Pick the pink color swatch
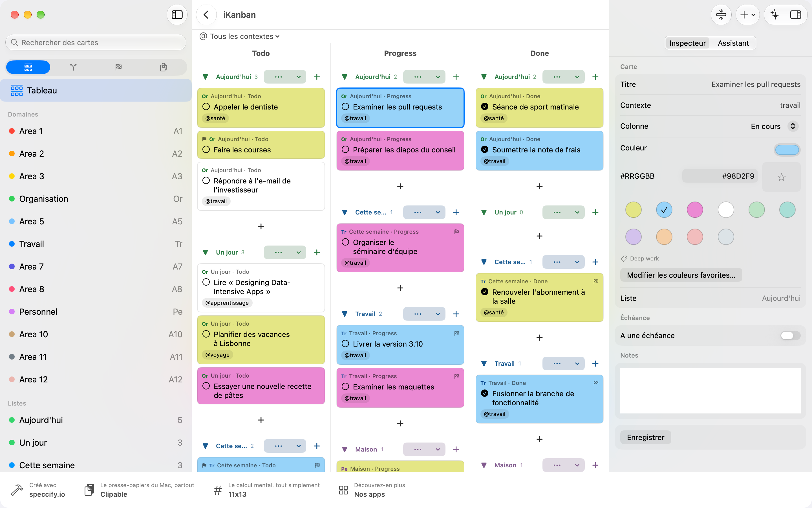Image resolution: width=812 pixels, height=508 pixels. (x=694, y=210)
